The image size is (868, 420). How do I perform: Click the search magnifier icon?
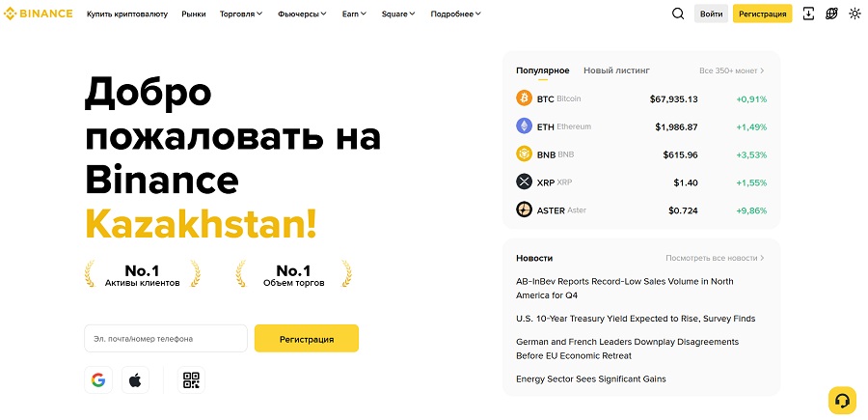677,14
